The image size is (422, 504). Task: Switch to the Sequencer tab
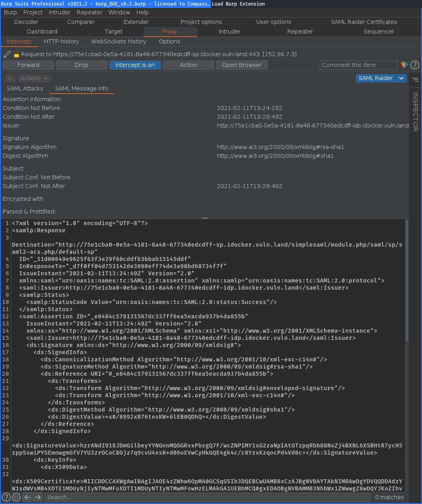[379, 31]
